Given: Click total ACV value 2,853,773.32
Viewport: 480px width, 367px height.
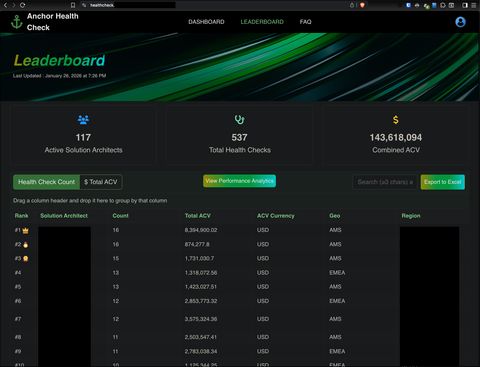Looking at the screenshot, I should [201, 301].
